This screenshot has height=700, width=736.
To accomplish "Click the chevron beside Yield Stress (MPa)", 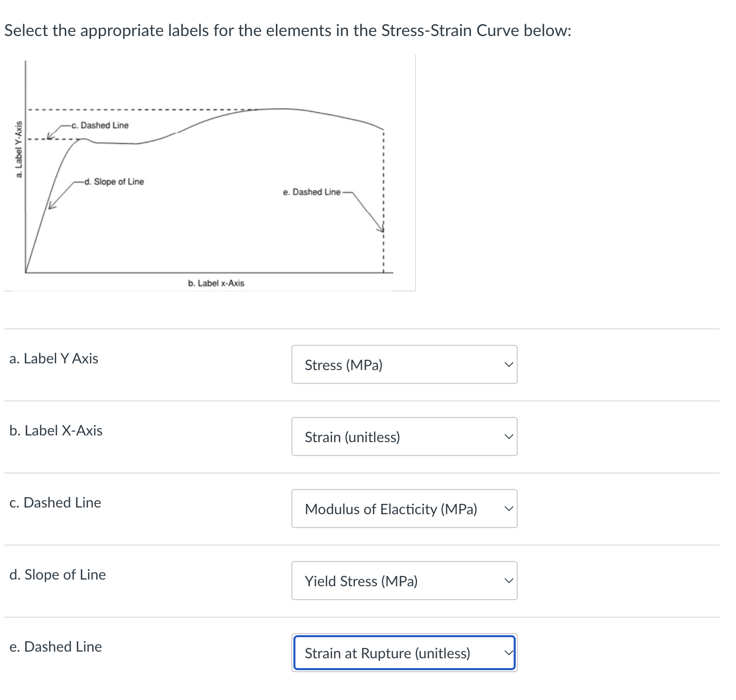I will coord(509,581).
